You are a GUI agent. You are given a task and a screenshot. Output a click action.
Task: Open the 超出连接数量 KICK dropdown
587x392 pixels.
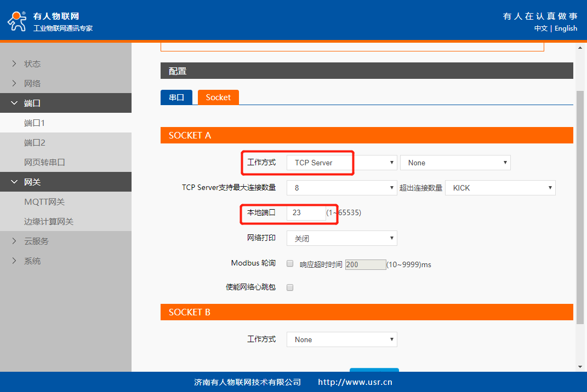[x=500, y=188]
